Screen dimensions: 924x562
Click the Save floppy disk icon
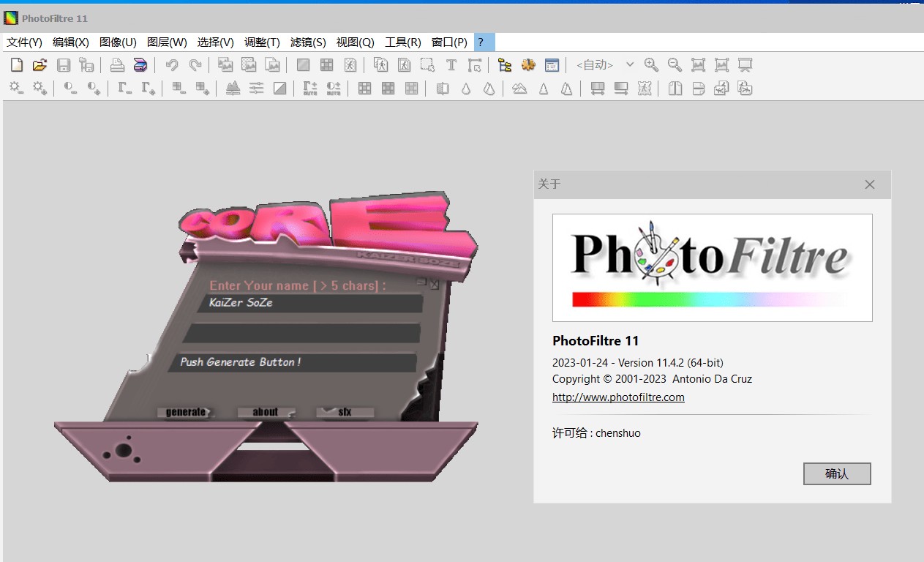pyautogui.click(x=64, y=65)
